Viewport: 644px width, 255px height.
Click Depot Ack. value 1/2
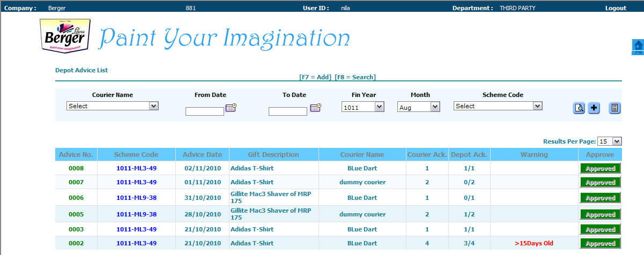click(x=469, y=214)
